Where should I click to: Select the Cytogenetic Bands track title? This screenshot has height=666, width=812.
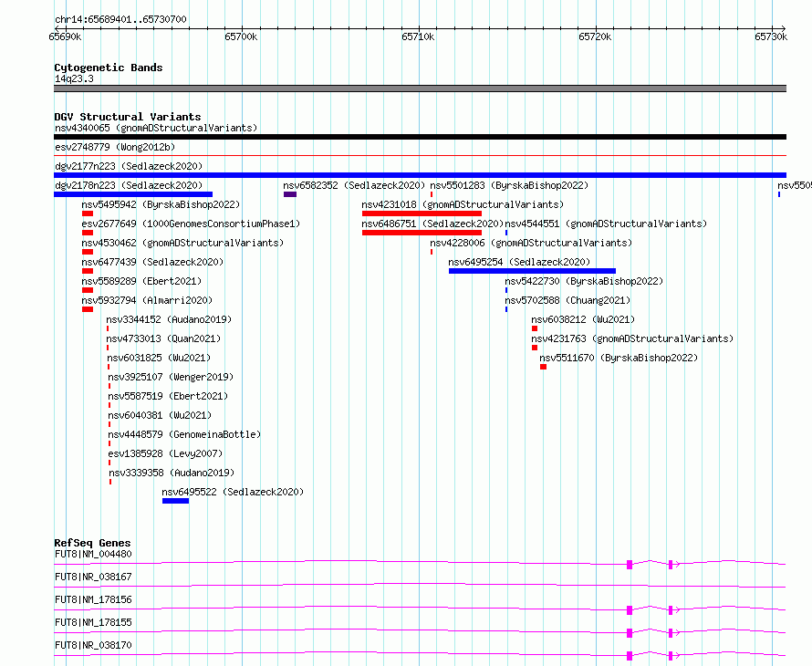[109, 68]
